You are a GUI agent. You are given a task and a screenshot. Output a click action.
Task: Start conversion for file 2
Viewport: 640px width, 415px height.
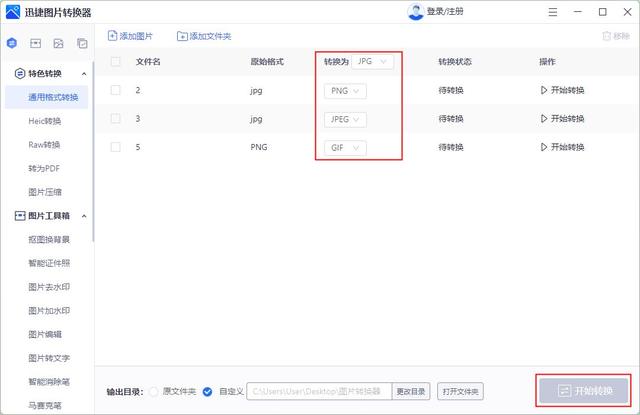(x=562, y=90)
